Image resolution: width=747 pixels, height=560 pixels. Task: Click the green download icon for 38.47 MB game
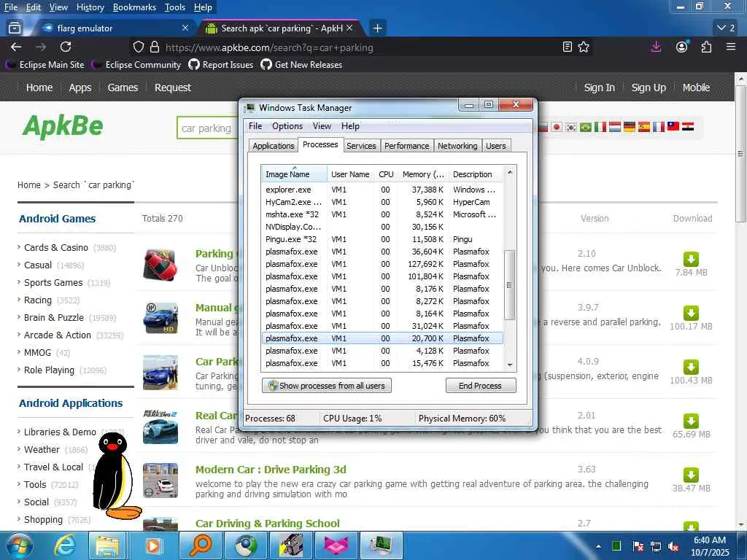pos(691,475)
